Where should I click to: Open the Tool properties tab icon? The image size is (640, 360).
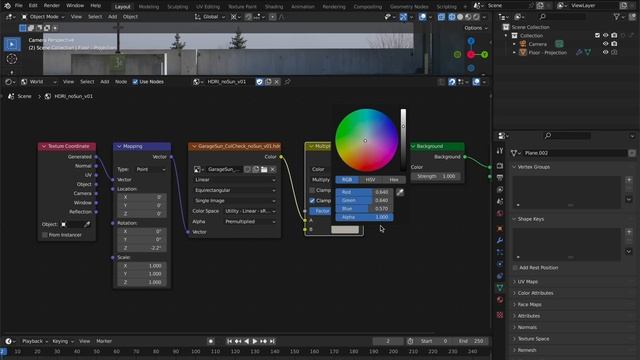[x=500, y=151]
